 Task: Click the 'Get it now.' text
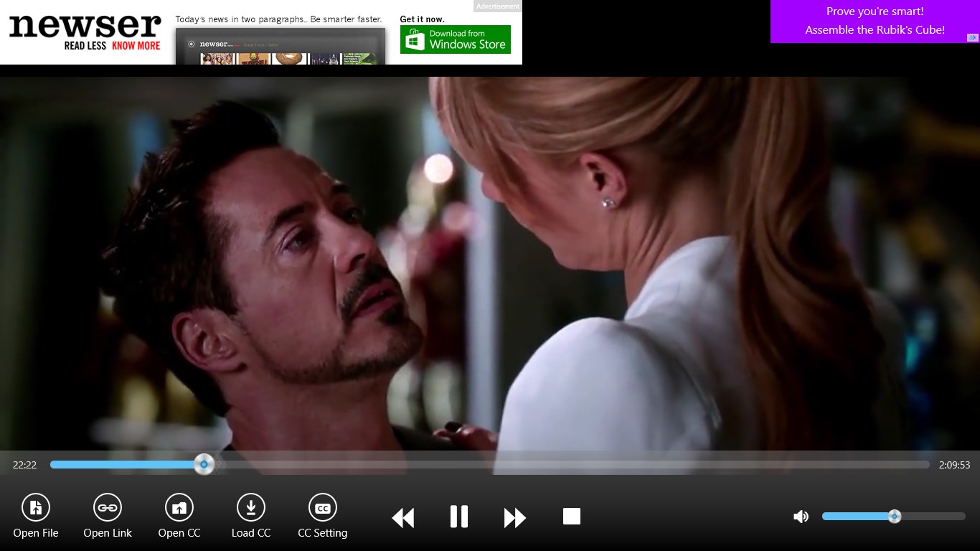422,19
